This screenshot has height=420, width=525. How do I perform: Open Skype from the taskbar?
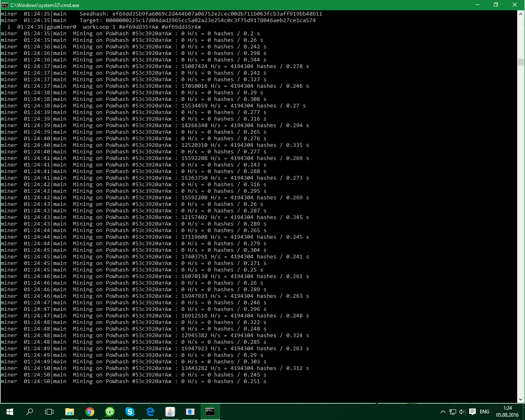click(130, 412)
